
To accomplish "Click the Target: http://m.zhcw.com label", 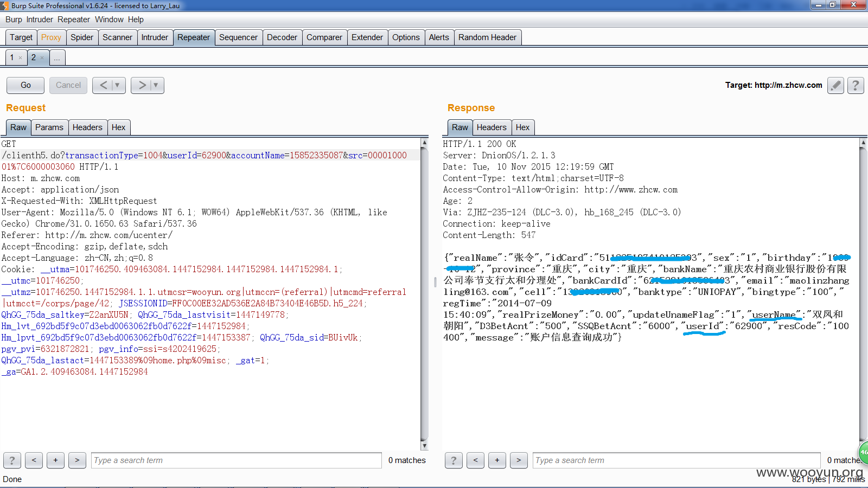I will tap(774, 85).
